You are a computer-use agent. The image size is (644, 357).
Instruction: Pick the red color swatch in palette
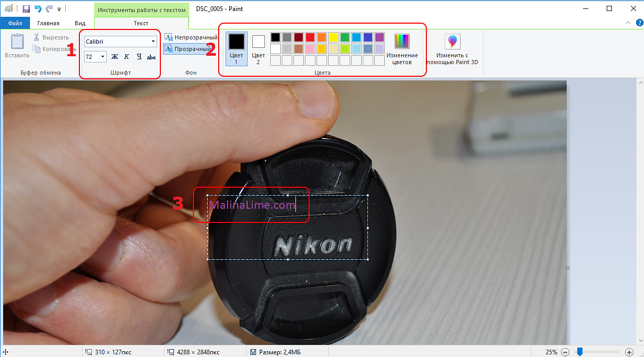(x=310, y=37)
